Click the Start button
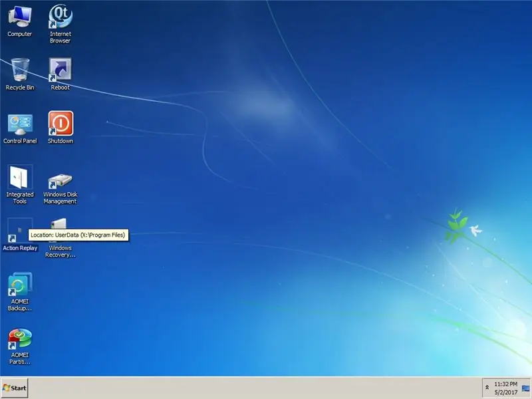The image size is (532, 399). (x=14, y=388)
